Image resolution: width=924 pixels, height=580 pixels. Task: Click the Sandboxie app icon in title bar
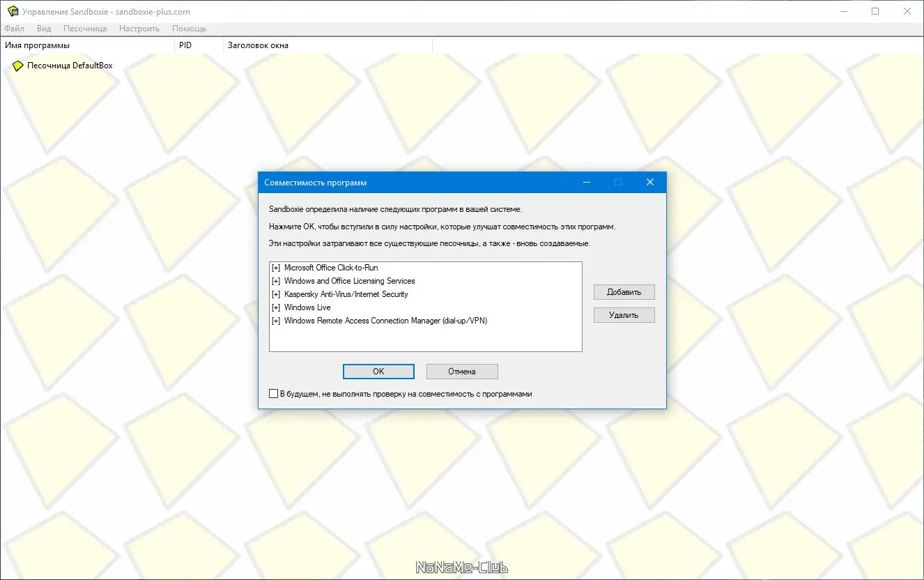point(13,11)
